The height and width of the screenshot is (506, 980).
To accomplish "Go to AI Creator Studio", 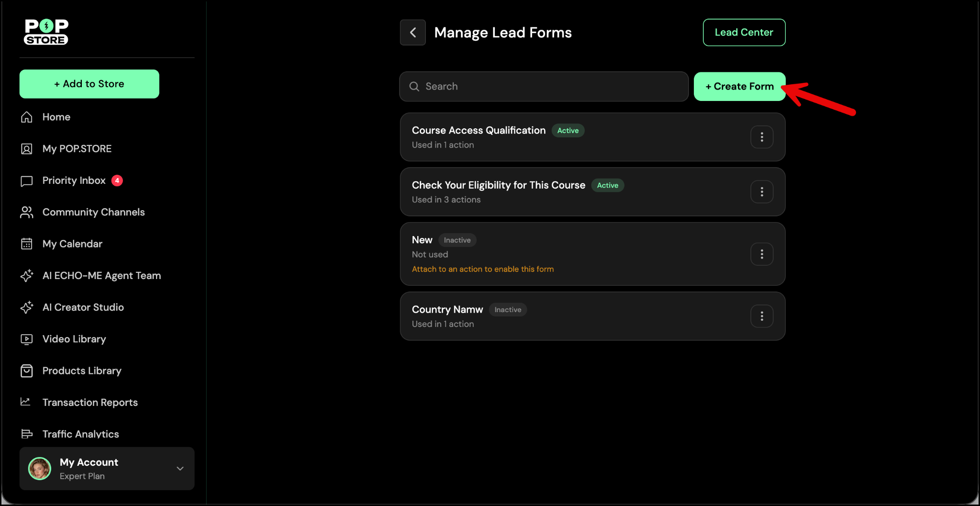I will pos(83,307).
